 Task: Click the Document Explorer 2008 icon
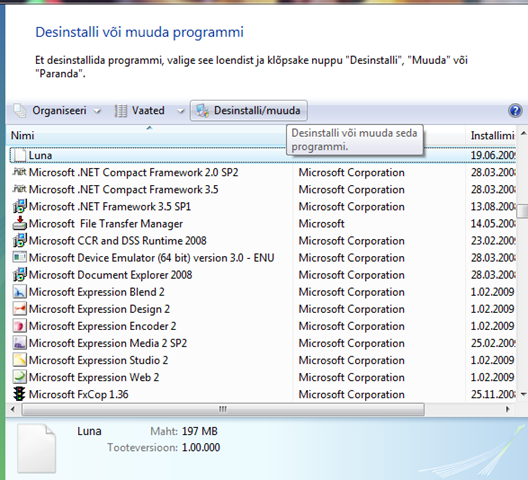tap(20, 275)
